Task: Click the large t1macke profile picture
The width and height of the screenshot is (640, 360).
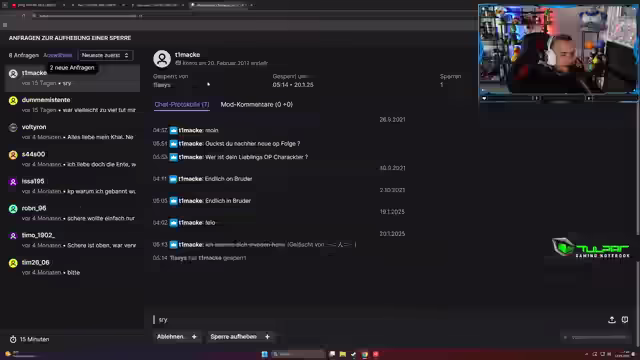Action: click(x=162, y=59)
